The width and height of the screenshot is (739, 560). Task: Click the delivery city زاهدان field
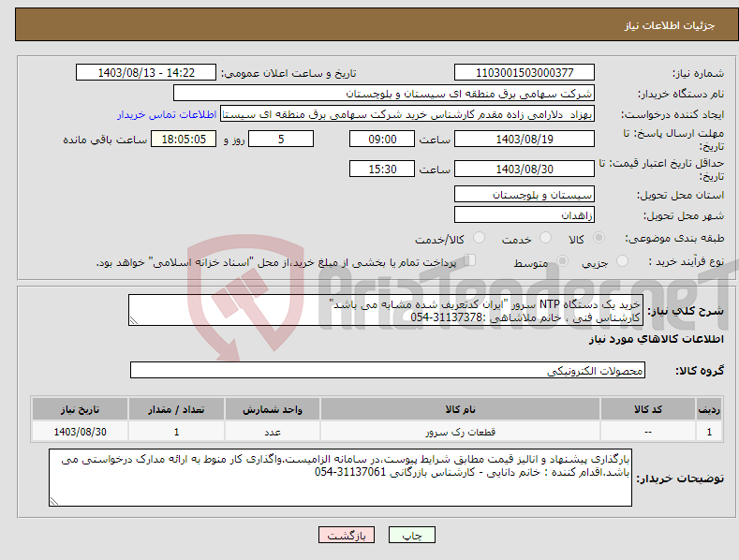tap(525, 215)
